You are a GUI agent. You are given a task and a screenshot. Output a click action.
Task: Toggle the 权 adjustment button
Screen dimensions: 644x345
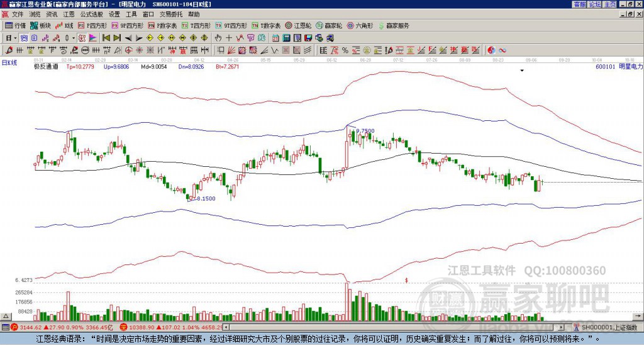click(x=82, y=38)
